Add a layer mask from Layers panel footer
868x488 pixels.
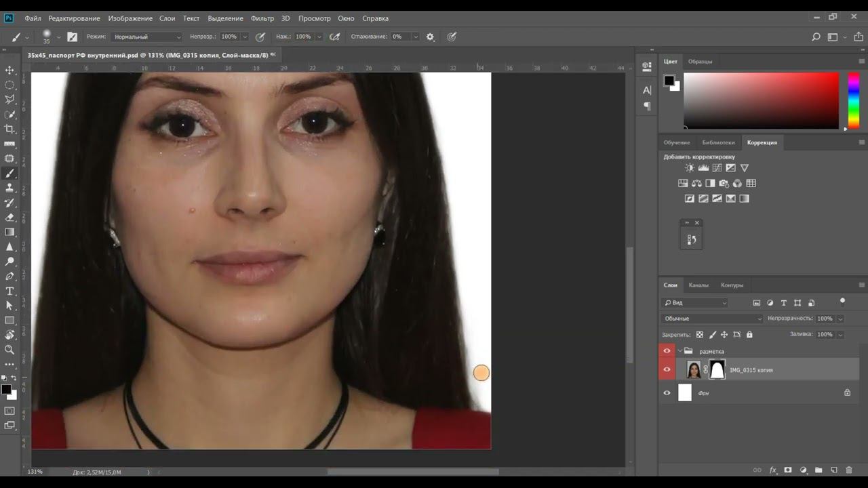[x=788, y=470]
